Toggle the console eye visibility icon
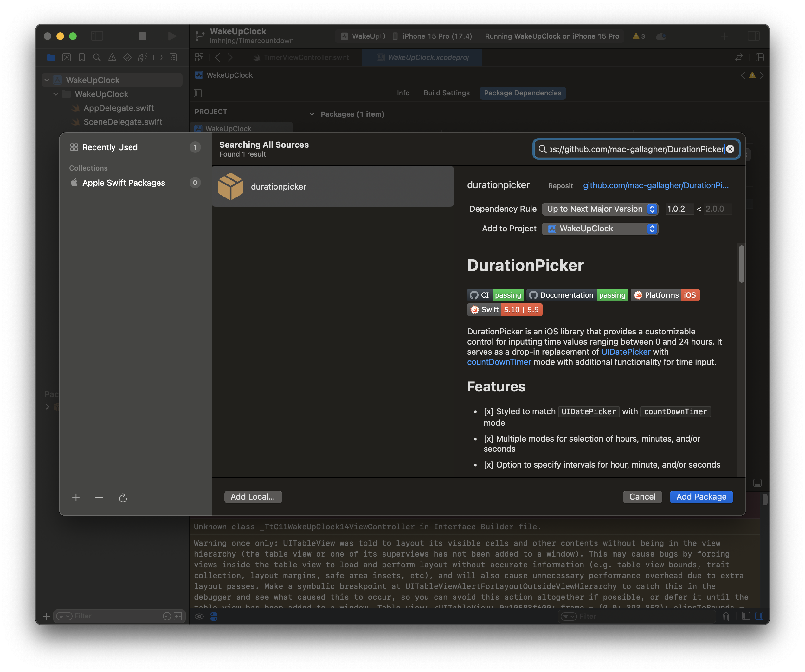The image size is (805, 672). (199, 617)
